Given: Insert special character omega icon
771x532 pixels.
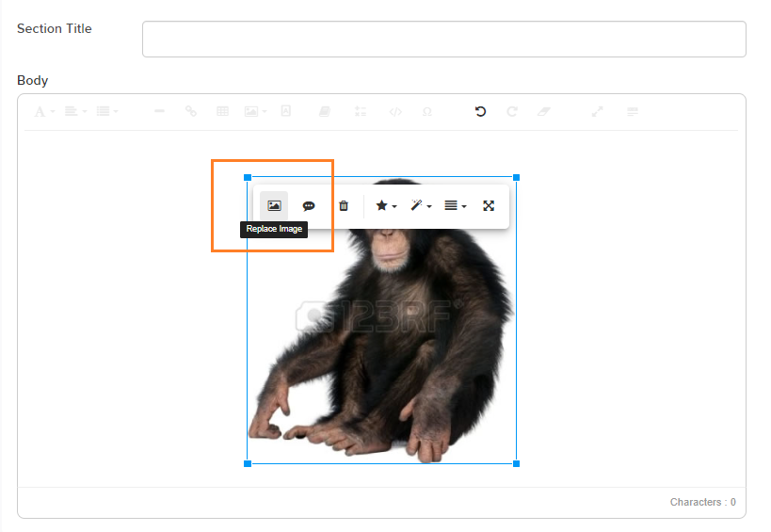Looking at the screenshot, I should [426, 112].
